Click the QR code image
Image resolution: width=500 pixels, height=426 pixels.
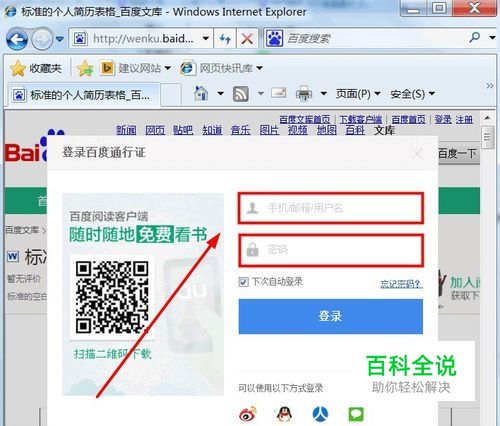(x=112, y=297)
